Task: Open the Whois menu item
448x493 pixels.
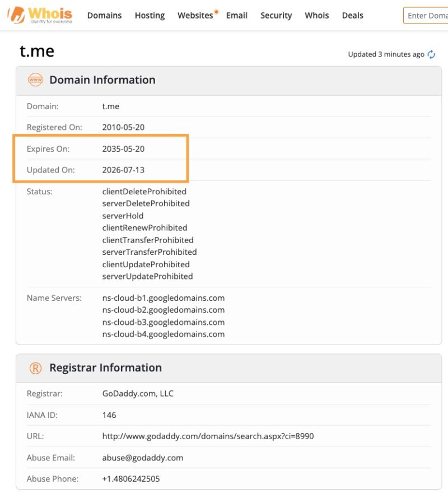Action: pos(316,16)
